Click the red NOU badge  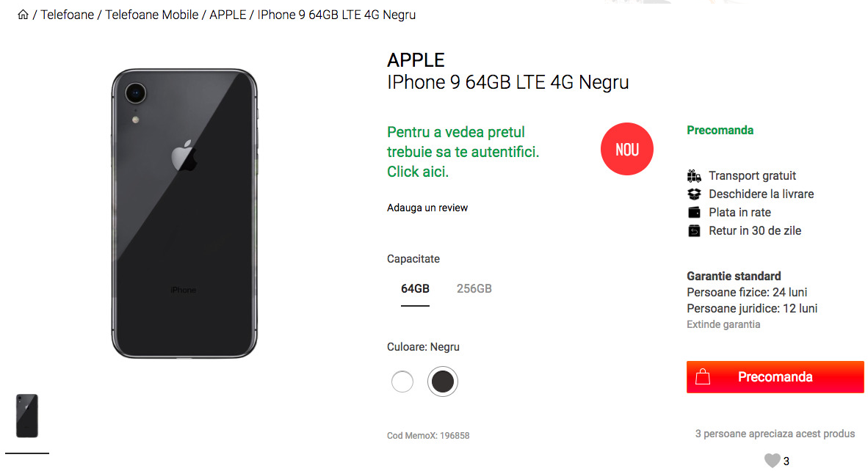tap(626, 149)
